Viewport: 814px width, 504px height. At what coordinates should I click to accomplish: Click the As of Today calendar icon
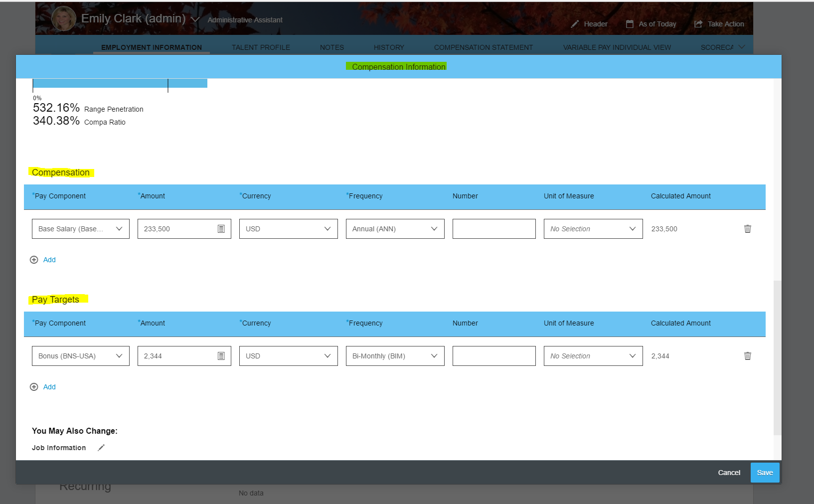[x=630, y=24]
